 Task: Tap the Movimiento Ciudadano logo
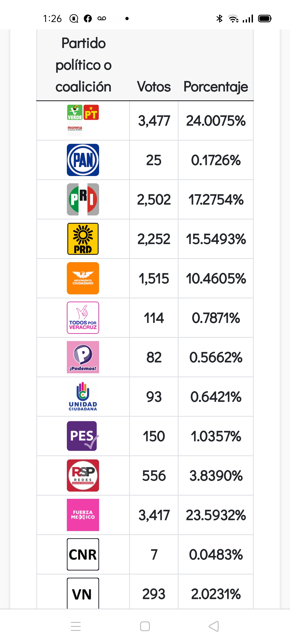tap(83, 278)
